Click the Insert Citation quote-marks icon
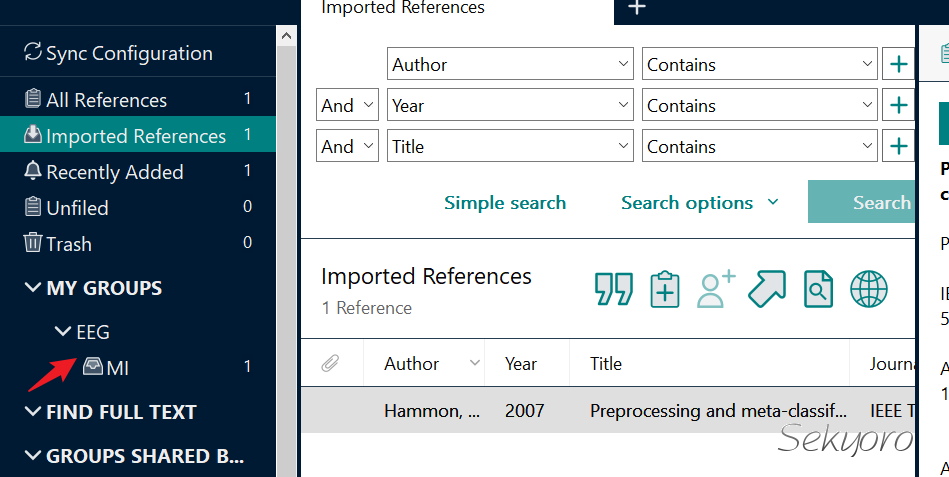 (x=614, y=289)
